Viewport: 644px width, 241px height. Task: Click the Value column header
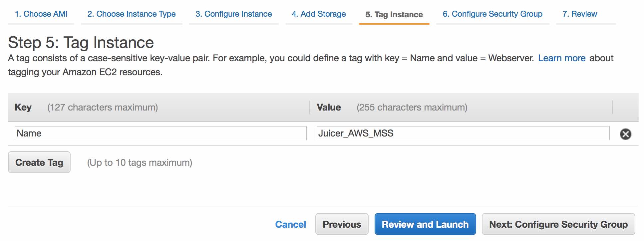coord(329,107)
